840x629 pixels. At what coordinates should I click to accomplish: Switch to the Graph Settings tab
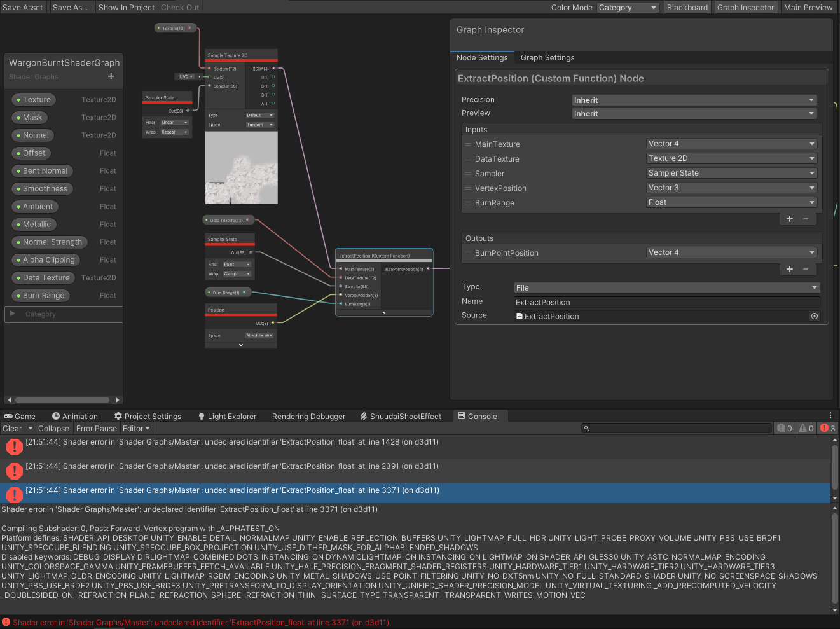(x=547, y=58)
